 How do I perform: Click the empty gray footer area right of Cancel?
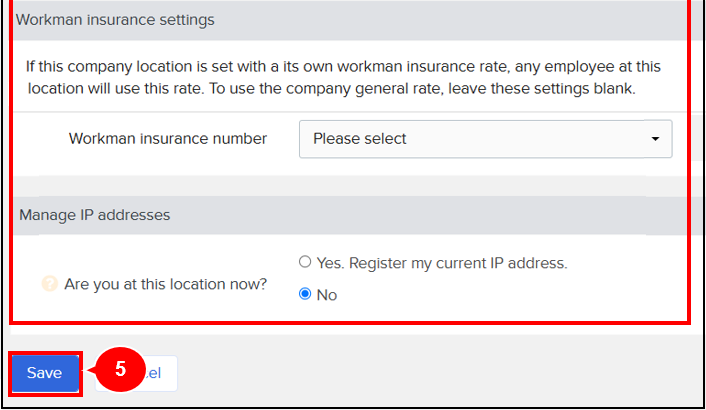(437, 373)
